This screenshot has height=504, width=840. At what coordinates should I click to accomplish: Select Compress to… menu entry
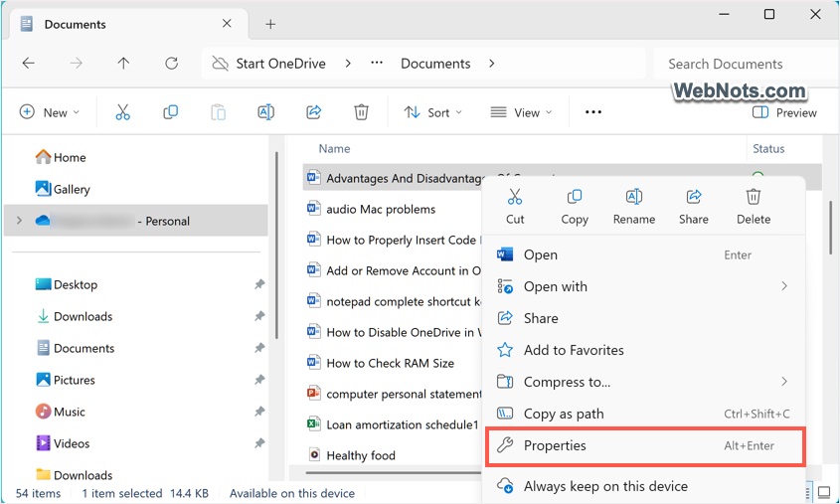645,382
